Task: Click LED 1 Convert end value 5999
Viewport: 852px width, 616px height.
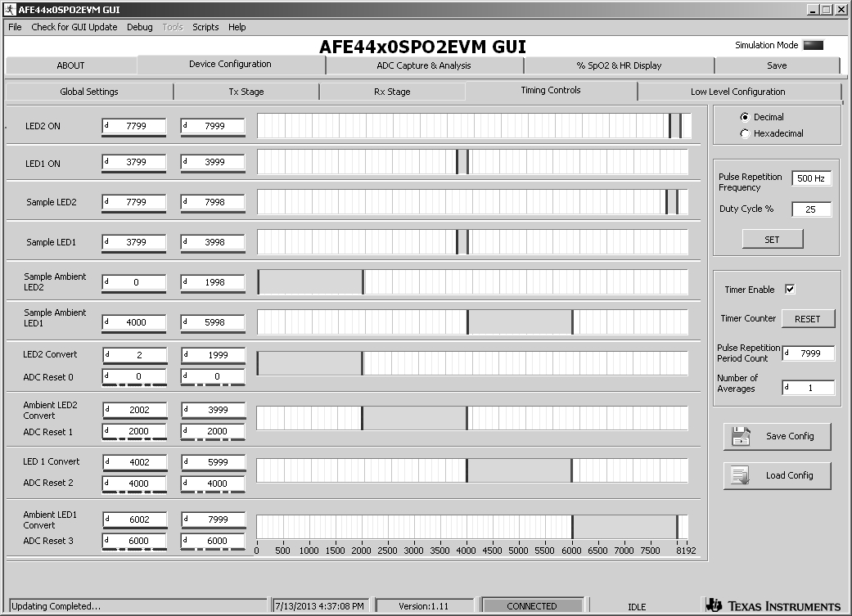Action: coord(214,462)
